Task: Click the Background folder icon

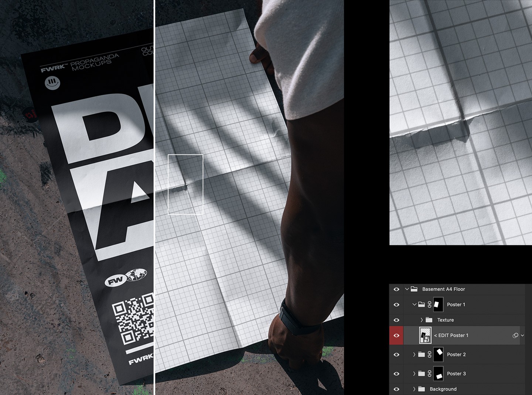Action: click(x=421, y=389)
